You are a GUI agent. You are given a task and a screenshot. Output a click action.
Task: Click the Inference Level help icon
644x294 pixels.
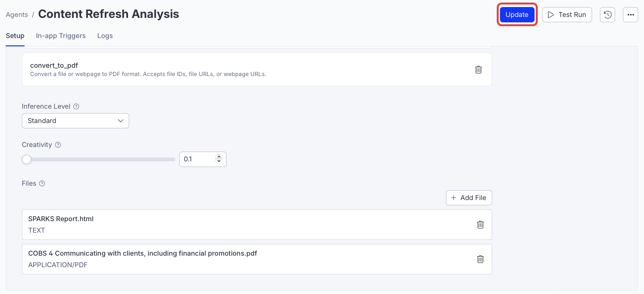click(76, 106)
